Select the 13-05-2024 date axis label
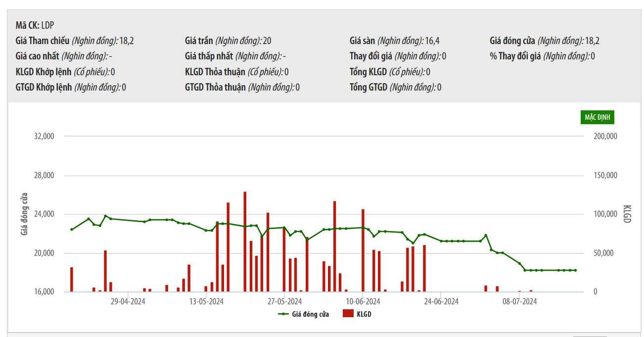 (x=207, y=301)
